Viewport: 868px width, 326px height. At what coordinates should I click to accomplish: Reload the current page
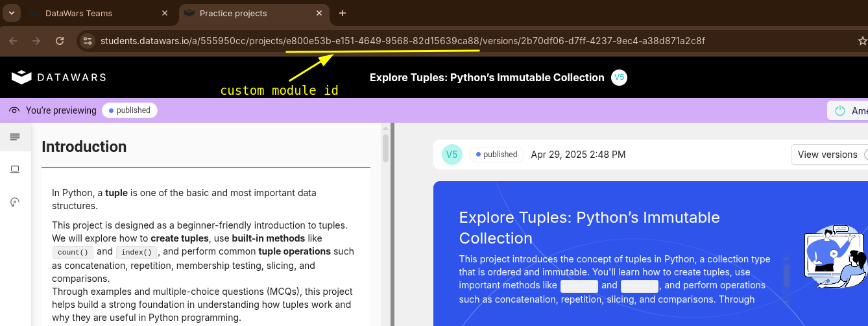pyautogui.click(x=60, y=41)
